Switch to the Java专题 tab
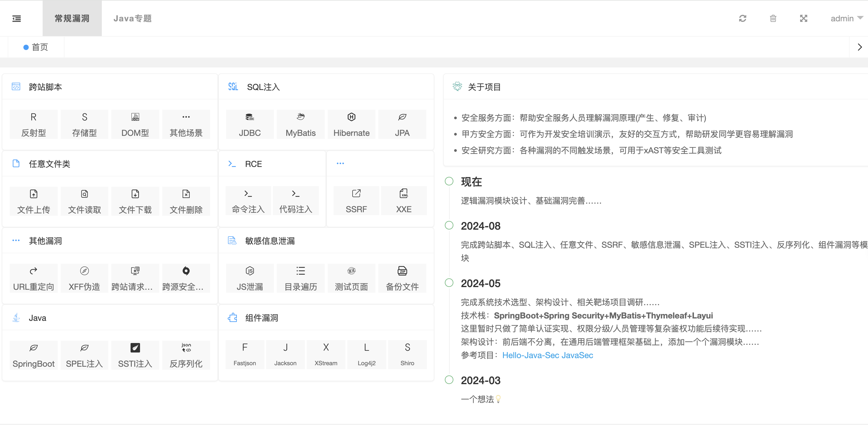 pyautogui.click(x=132, y=19)
